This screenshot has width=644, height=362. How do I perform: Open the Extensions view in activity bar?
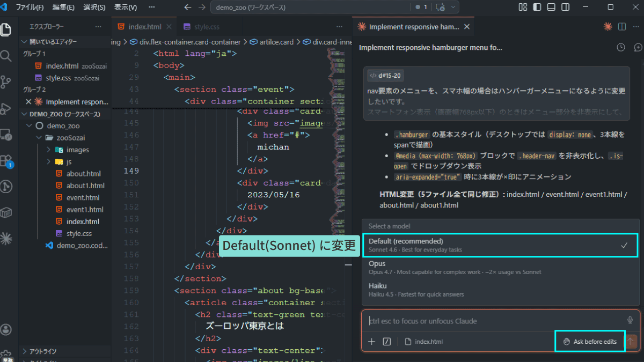(6, 160)
